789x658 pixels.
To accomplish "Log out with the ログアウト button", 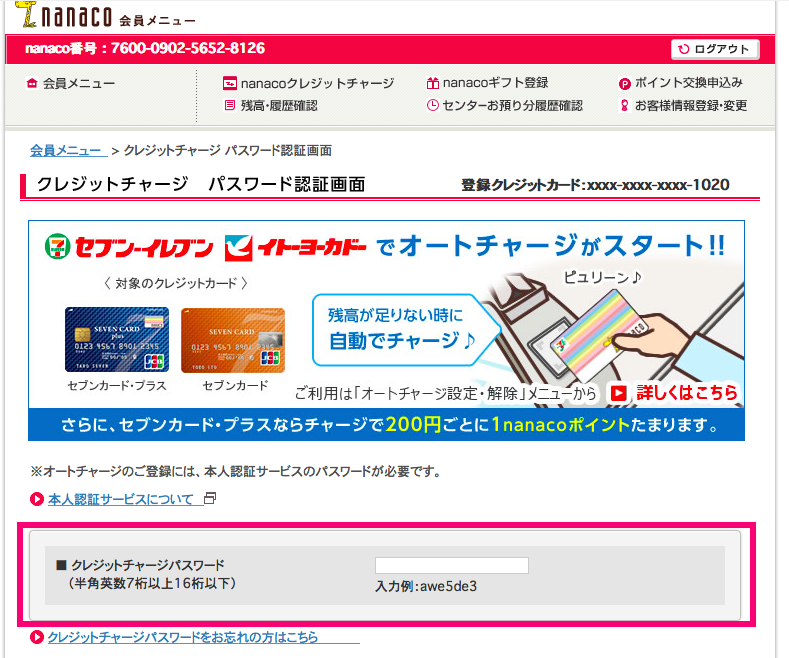I will pyautogui.click(x=715, y=49).
